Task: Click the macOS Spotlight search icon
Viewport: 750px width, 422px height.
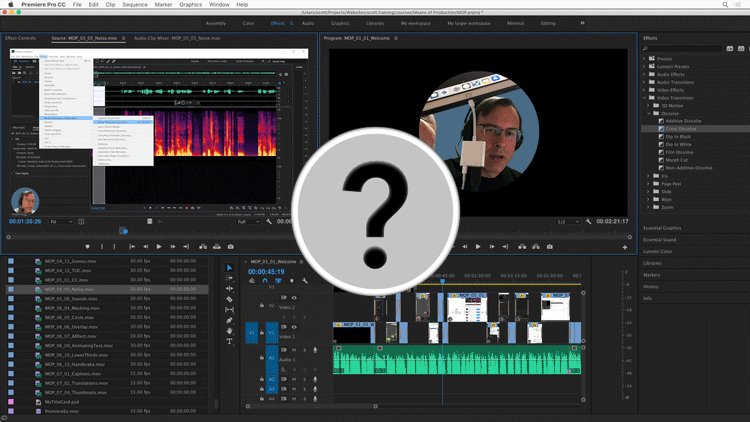Action: tap(725, 4)
